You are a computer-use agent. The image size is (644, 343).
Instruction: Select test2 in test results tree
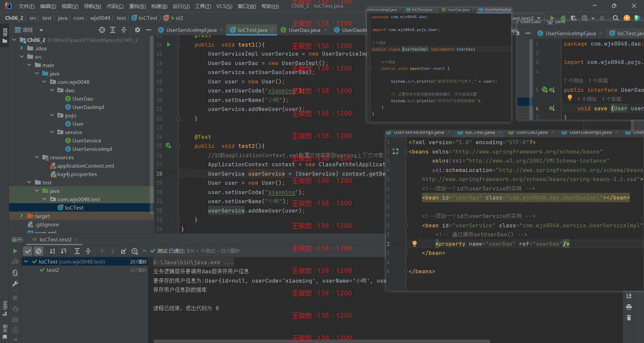[x=53, y=270]
